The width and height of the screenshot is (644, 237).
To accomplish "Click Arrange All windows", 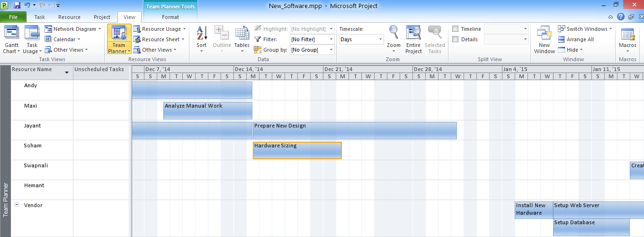I will [576, 39].
